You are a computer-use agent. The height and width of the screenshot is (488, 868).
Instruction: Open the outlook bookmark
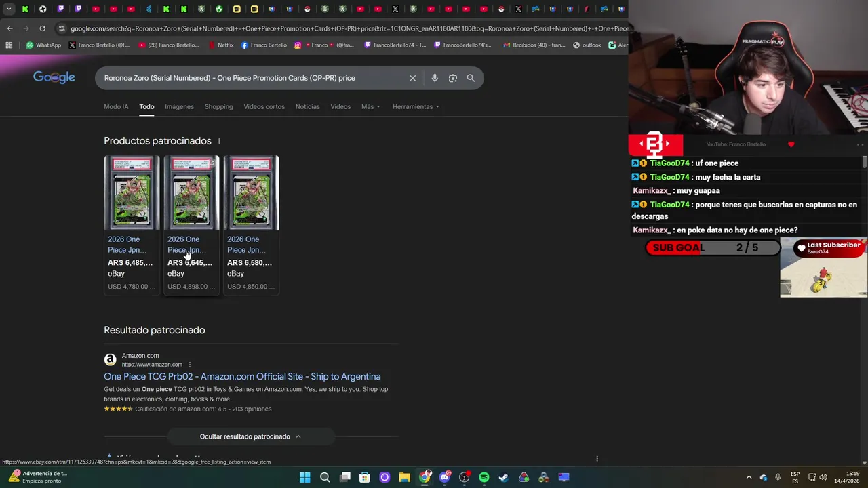click(587, 45)
